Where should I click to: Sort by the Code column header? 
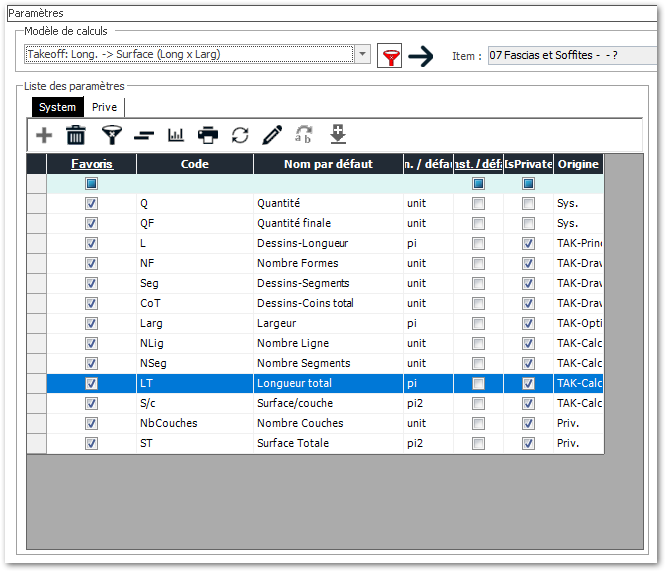tap(194, 164)
